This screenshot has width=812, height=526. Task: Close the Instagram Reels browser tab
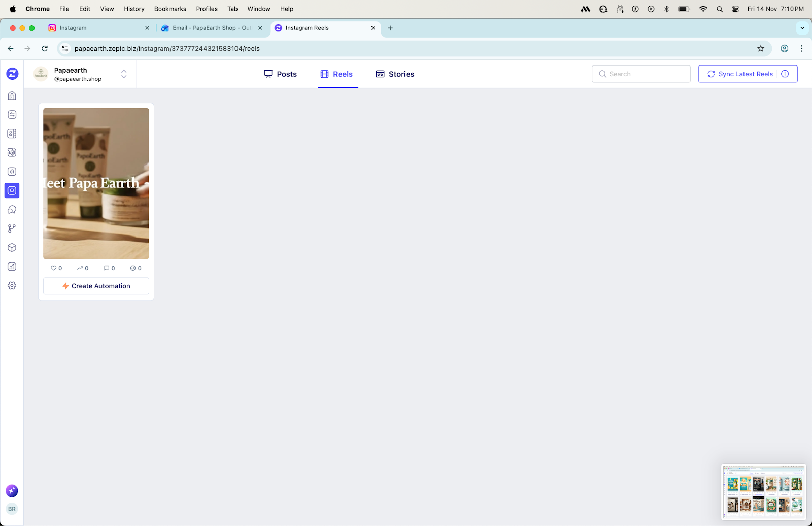373,28
